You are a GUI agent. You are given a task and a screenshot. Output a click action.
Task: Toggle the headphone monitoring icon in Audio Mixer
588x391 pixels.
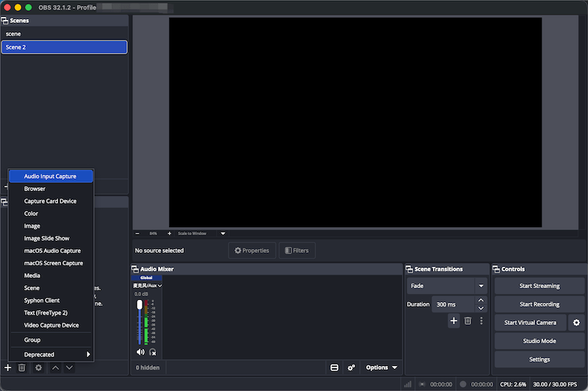(153, 352)
